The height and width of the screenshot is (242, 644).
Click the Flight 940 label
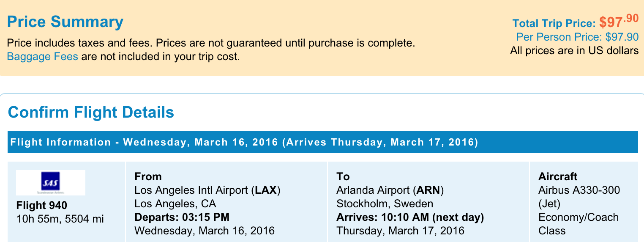pos(41,206)
